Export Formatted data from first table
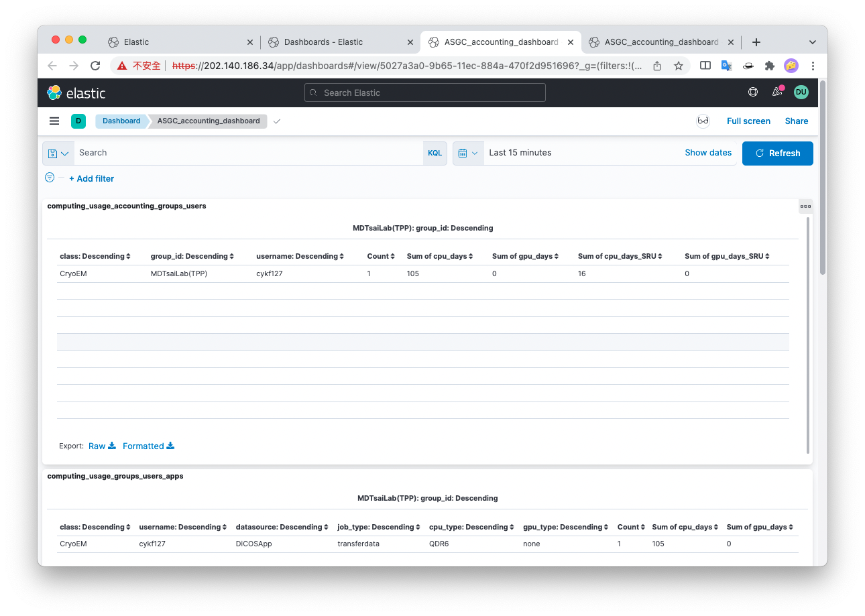Viewport: 865px width, 616px height. point(148,446)
